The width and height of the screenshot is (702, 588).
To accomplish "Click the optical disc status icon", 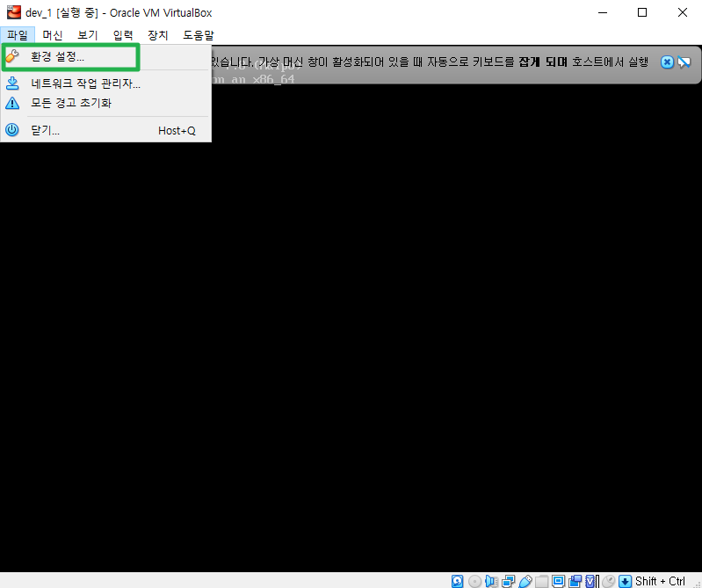I will [474, 581].
